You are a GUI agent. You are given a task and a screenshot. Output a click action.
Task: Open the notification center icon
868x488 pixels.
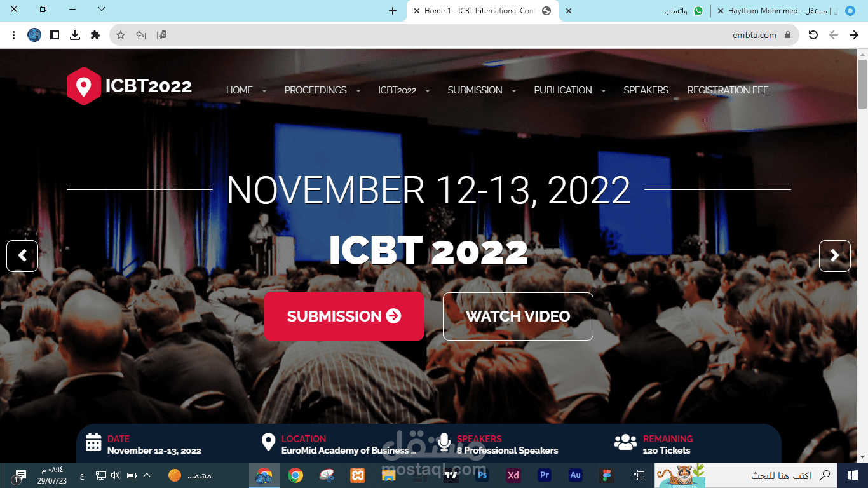(20, 475)
